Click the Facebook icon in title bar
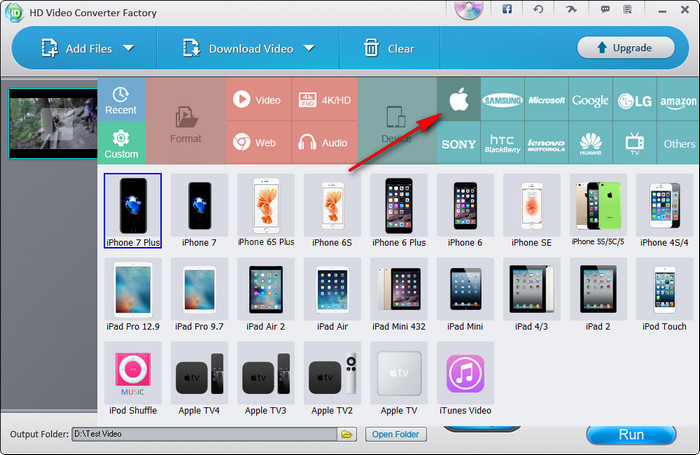700x455 pixels. point(507,9)
